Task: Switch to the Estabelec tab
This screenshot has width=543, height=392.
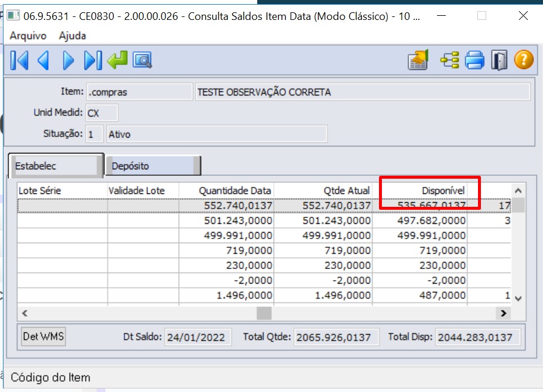Action: tap(56, 166)
